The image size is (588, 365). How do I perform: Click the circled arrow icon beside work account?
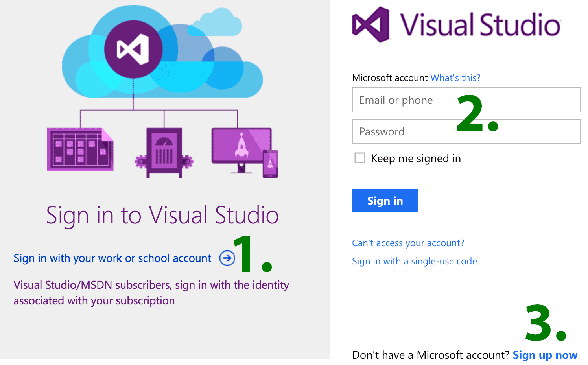(227, 258)
